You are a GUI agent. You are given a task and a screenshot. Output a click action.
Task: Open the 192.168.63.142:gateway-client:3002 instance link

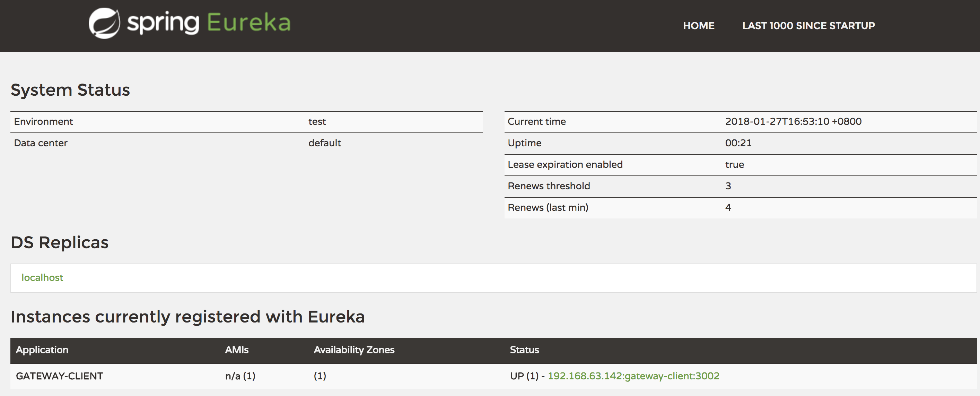(x=633, y=376)
